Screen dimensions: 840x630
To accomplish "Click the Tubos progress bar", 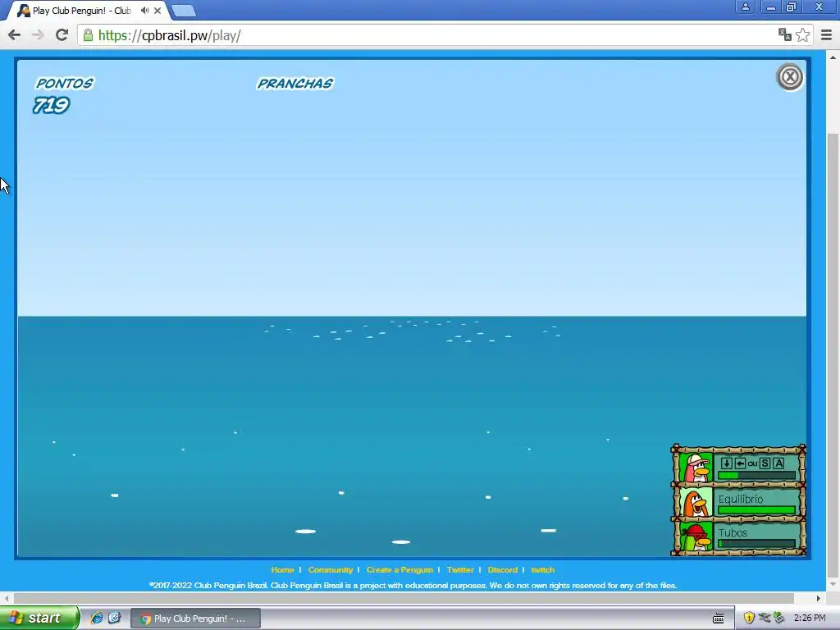I will tap(756, 543).
